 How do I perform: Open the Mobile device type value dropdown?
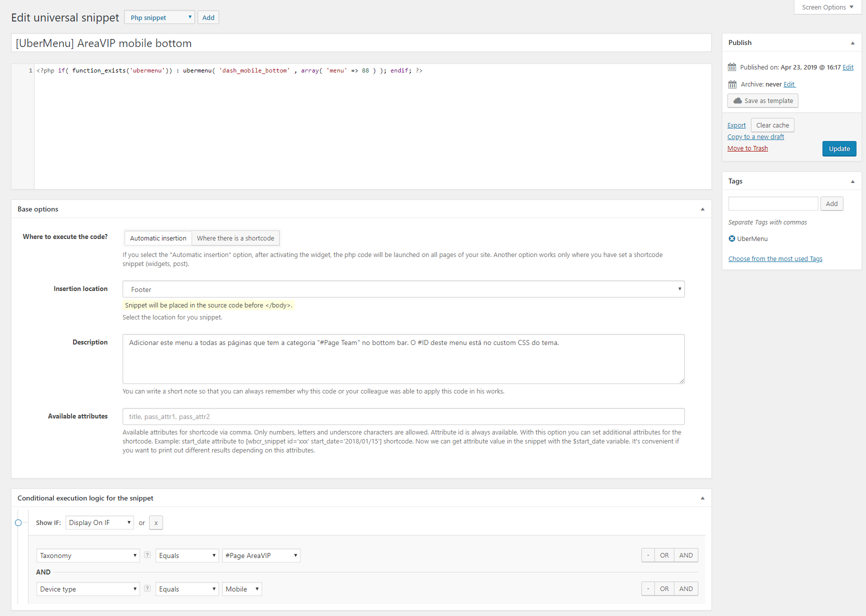tap(242, 589)
